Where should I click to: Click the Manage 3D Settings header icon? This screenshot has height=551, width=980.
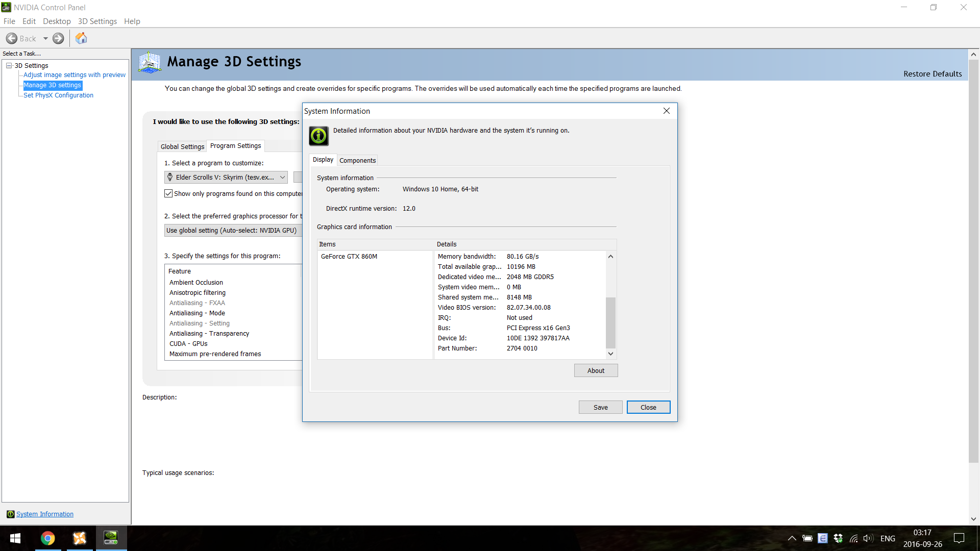[x=150, y=62]
